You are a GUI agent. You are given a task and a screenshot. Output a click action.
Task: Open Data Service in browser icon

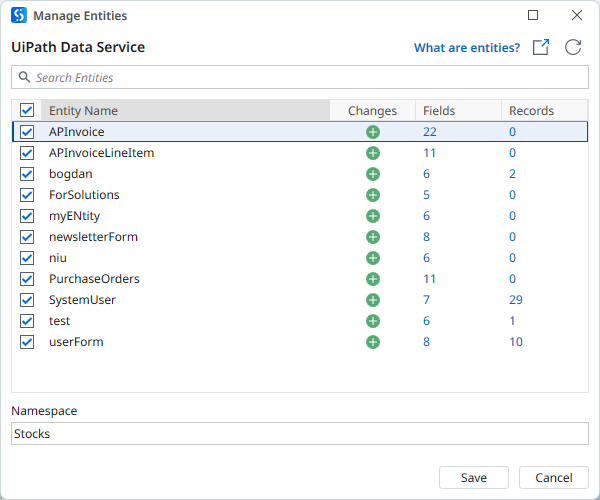point(541,48)
